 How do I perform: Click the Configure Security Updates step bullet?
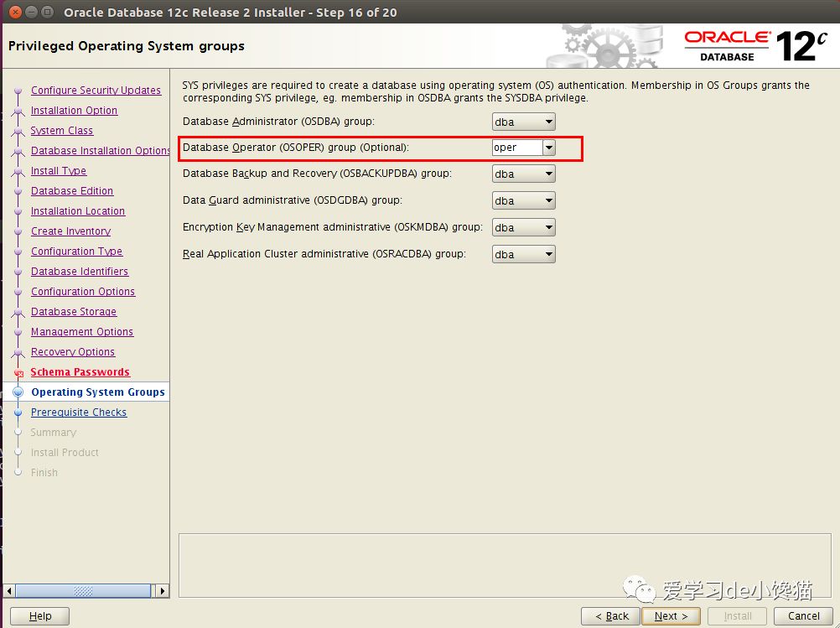tap(18, 91)
